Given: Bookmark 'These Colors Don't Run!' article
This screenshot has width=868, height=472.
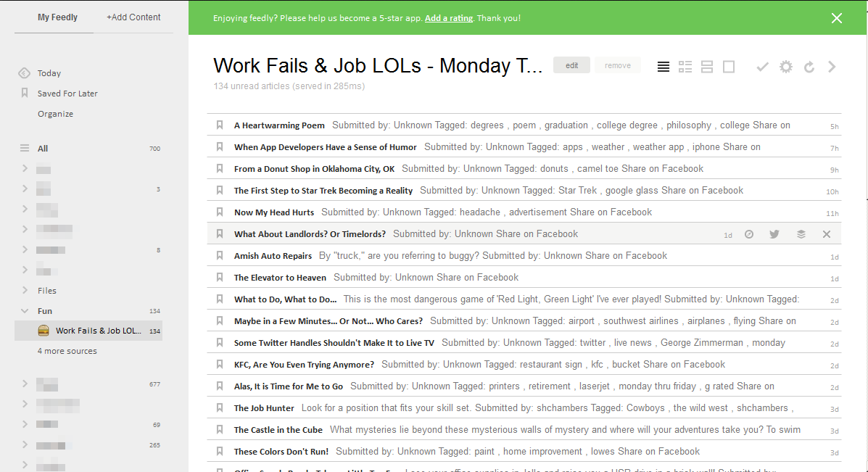Looking at the screenshot, I should pos(220,452).
